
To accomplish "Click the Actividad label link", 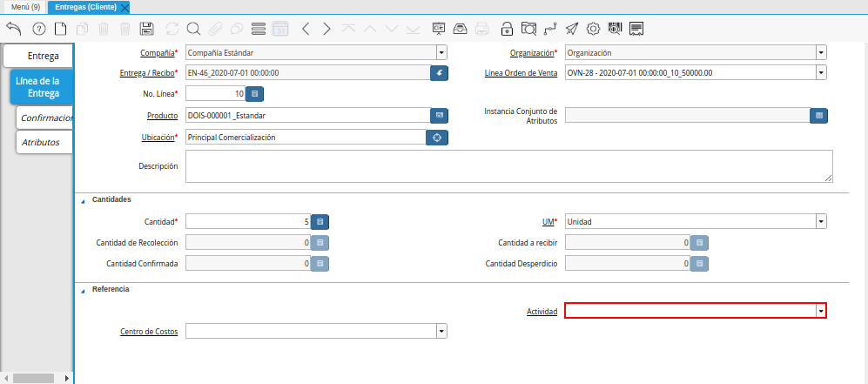I will pyautogui.click(x=542, y=312).
